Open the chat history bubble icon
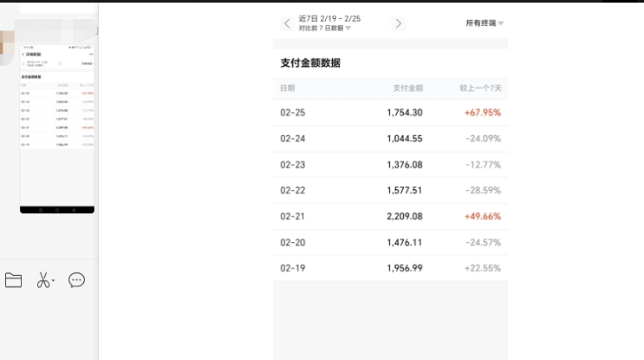Viewport: 644px width, 360px height. click(x=76, y=280)
